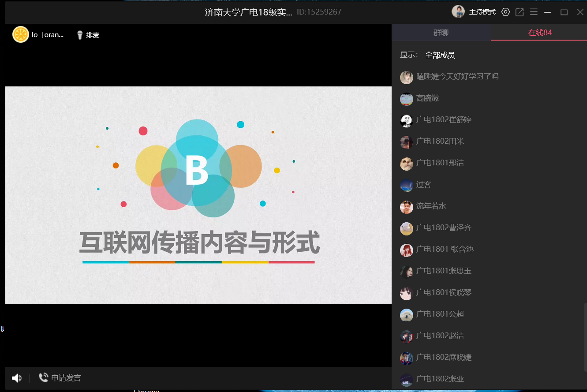Open the 主持模式 mode selector
Image resolution: width=587 pixels, height=392 pixels.
tap(482, 12)
